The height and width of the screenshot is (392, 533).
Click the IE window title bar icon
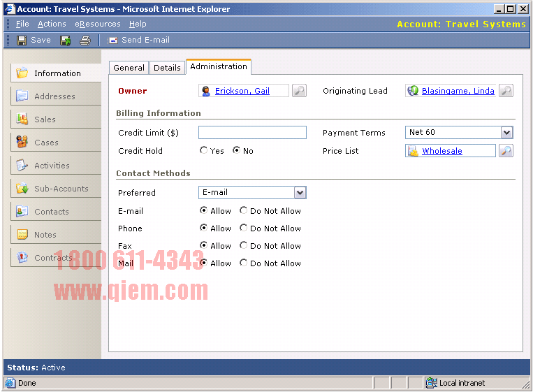(x=10, y=9)
